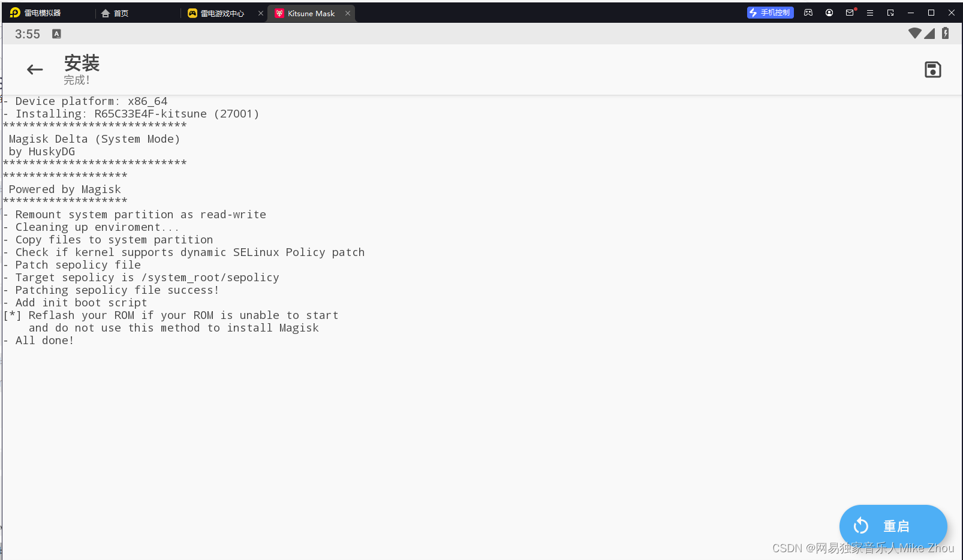963x560 pixels.
Task: Click the 手机控制 phone control button
Action: [770, 13]
